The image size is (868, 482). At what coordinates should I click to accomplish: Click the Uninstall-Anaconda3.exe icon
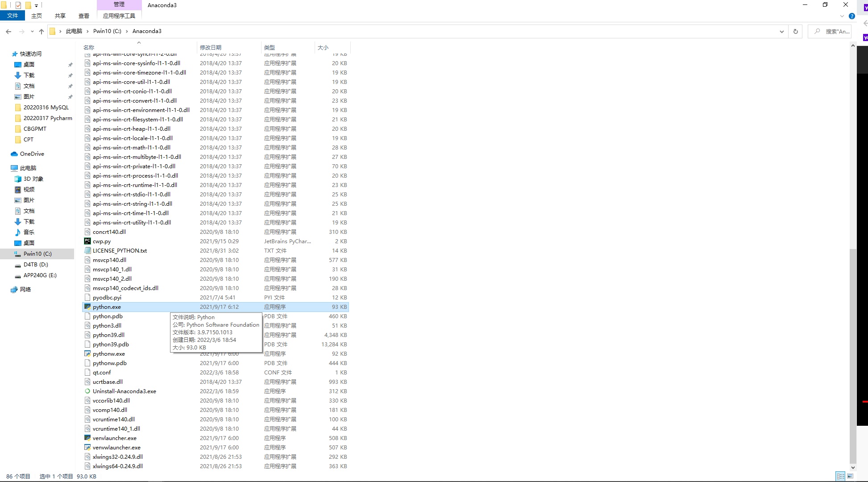87,391
